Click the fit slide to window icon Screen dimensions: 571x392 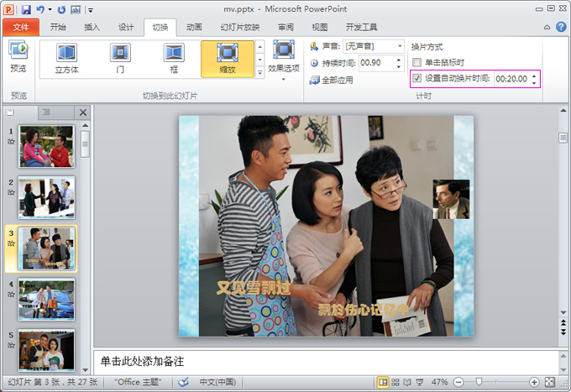550,382
